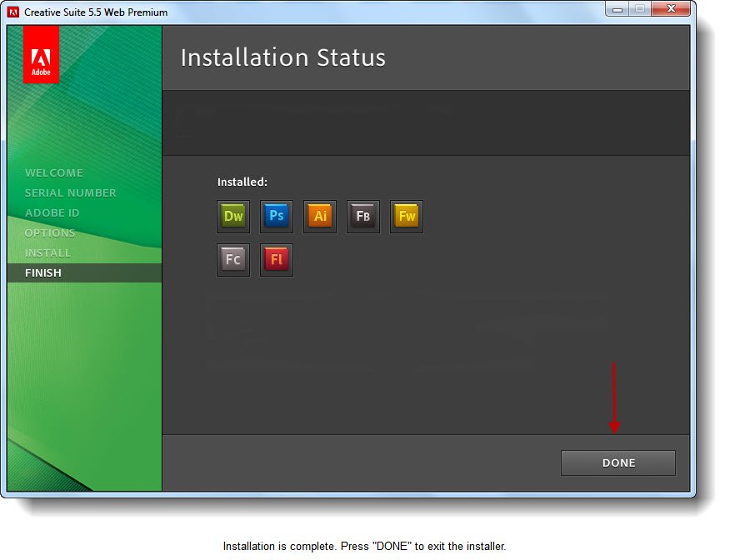Click the red Adobe logo in sidebar
The width and height of the screenshot is (730, 560).
[41, 54]
